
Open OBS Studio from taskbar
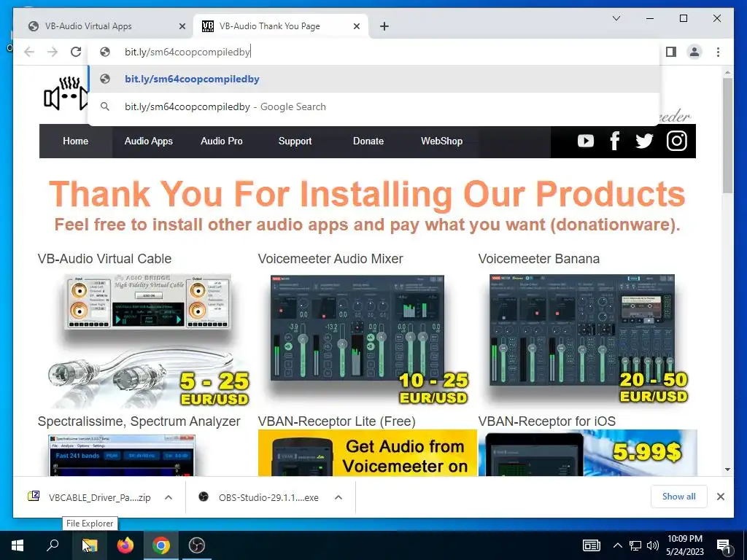pos(197,545)
